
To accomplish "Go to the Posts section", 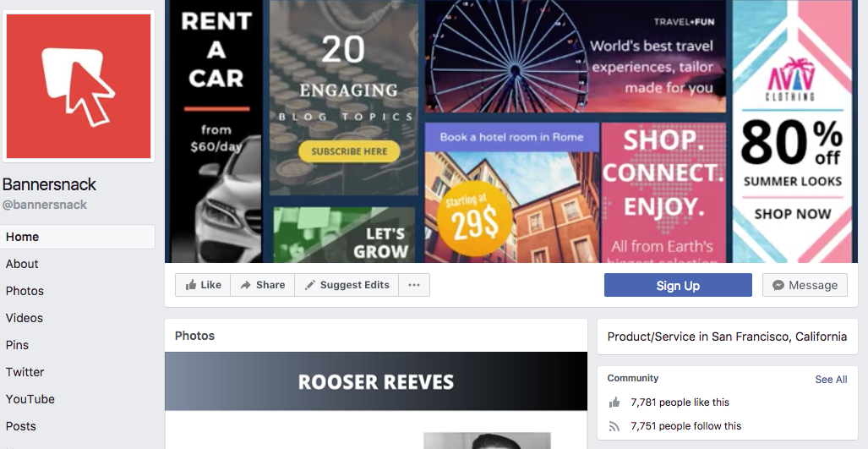I will coord(21,427).
